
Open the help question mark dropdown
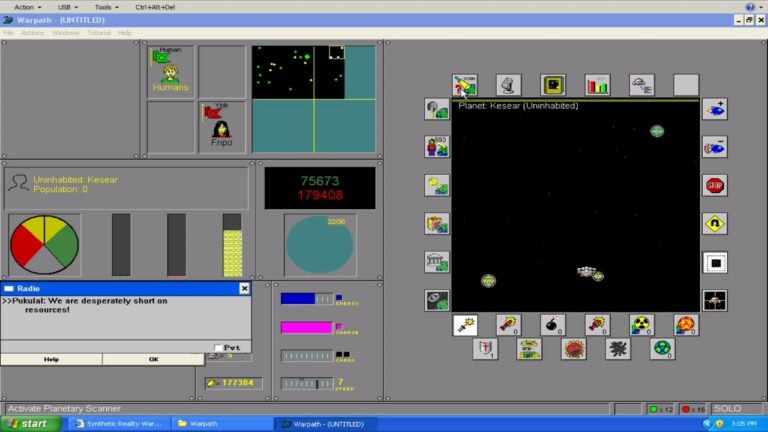pos(753,7)
